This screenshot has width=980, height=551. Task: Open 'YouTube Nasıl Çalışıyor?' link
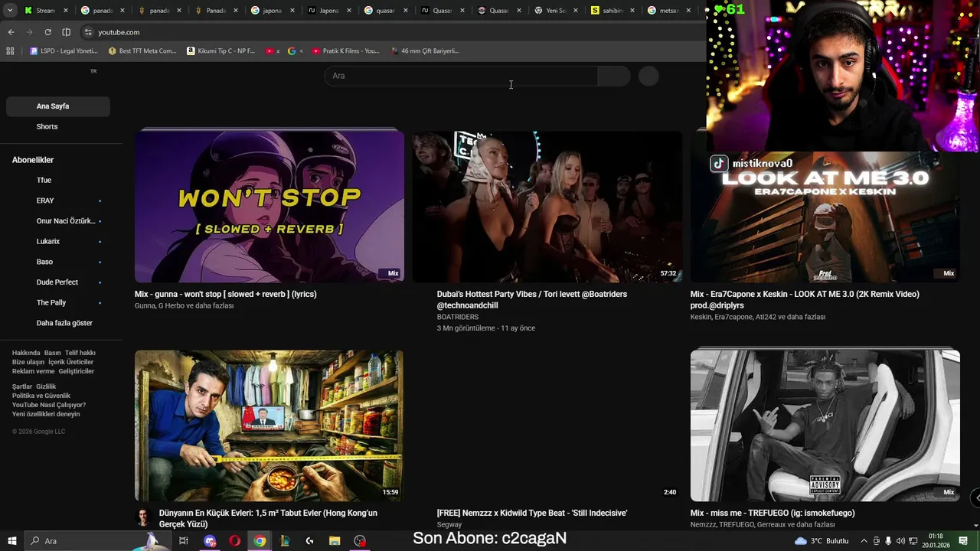click(x=49, y=405)
